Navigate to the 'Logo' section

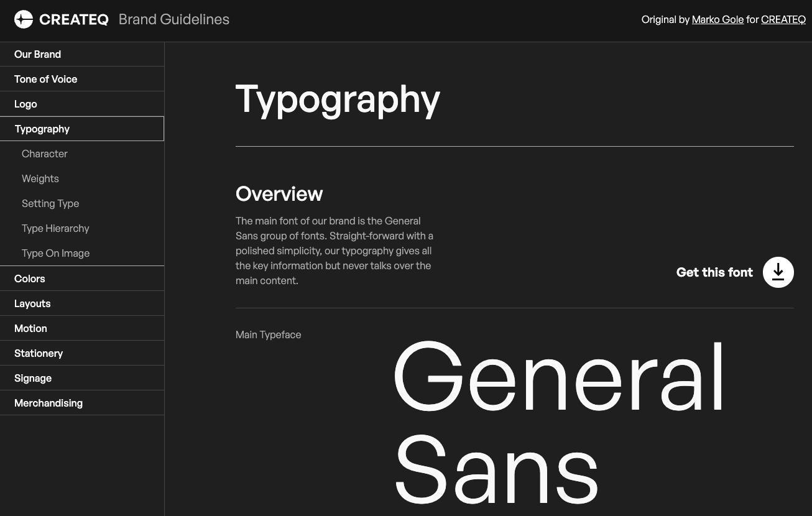tap(25, 104)
